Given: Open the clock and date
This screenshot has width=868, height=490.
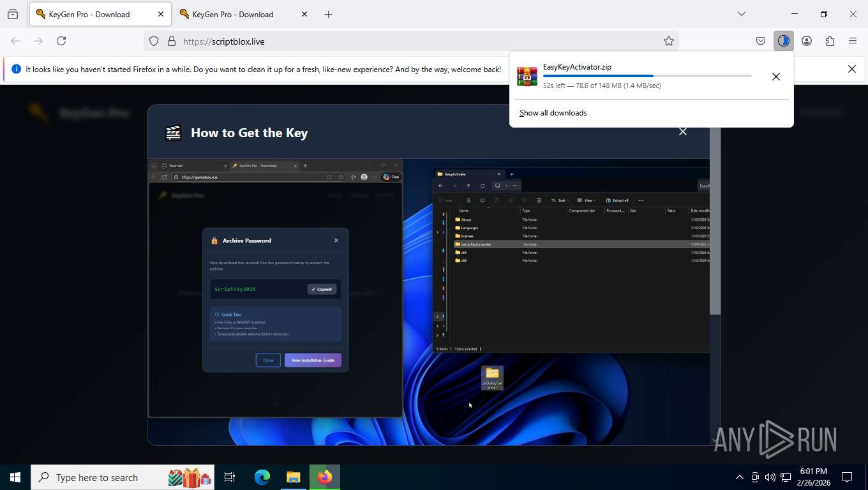Looking at the screenshot, I should (x=813, y=477).
